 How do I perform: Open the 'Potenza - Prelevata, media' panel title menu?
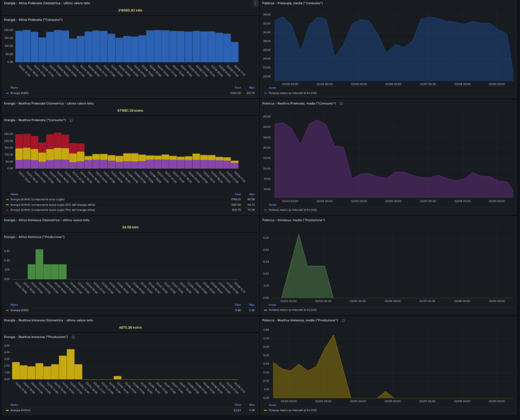coord(291,4)
